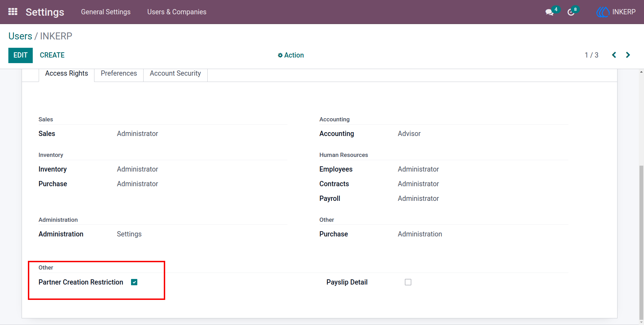This screenshot has width=644, height=325.
Task: Click the Employees field label
Action: (x=336, y=169)
